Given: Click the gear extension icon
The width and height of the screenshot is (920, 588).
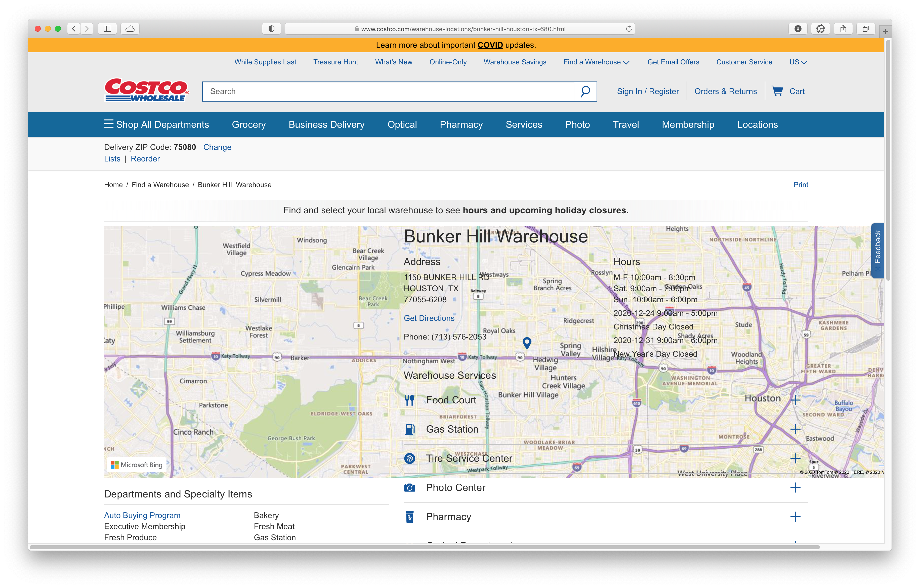Looking at the screenshot, I should [x=820, y=29].
